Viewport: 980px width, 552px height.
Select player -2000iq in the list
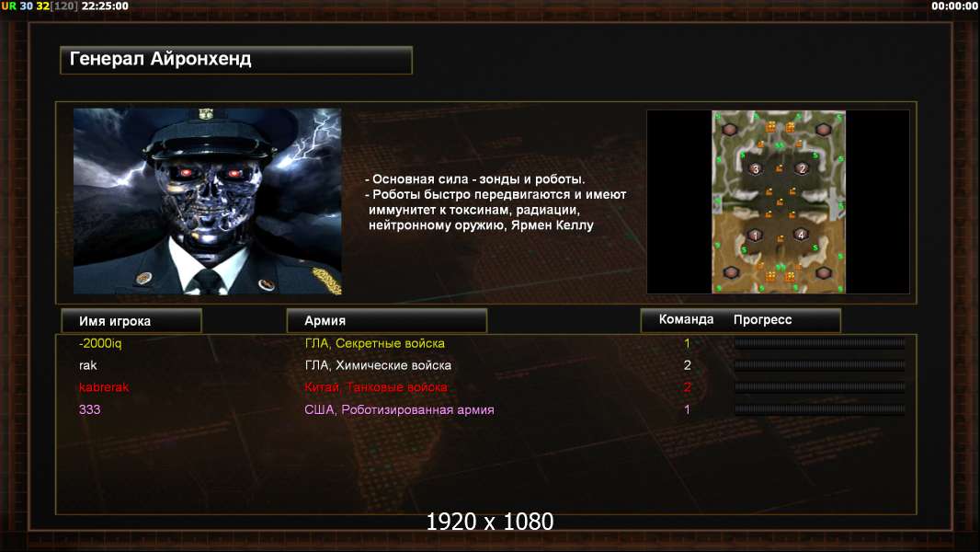click(100, 343)
